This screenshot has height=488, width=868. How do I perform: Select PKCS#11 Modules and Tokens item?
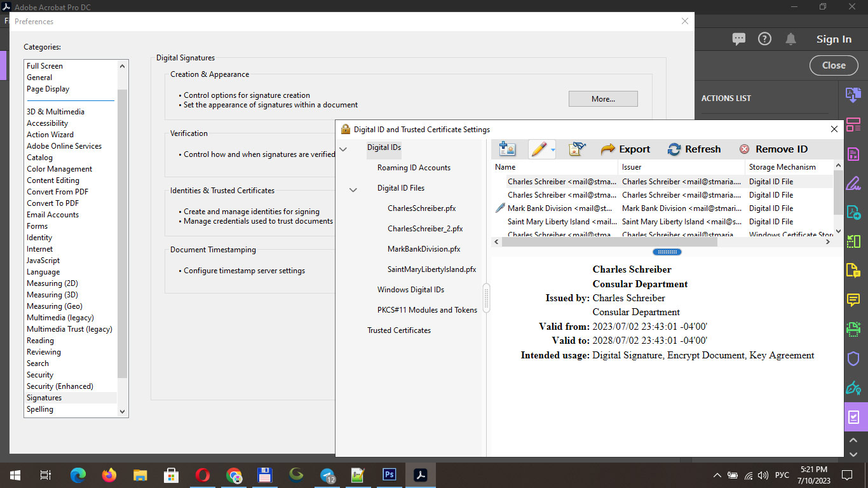tap(427, 310)
